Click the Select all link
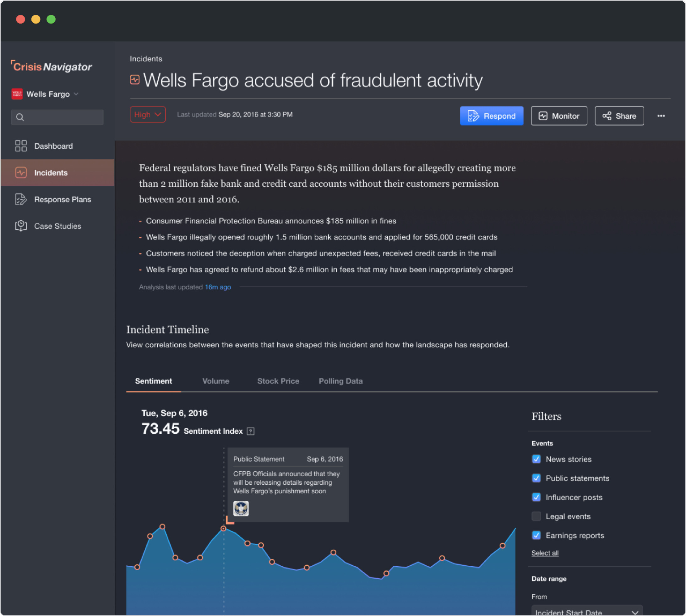This screenshot has height=616, width=686. (545, 553)
